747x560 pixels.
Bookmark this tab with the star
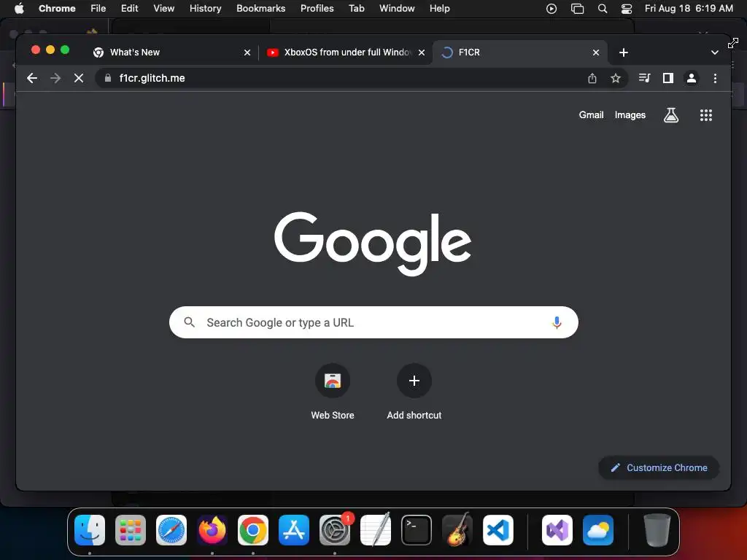coord(616,78)
